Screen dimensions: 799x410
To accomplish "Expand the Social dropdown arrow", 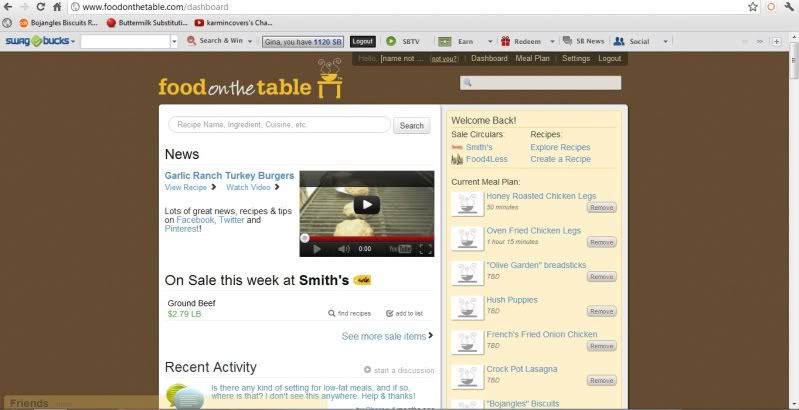I will click(665, 41).
